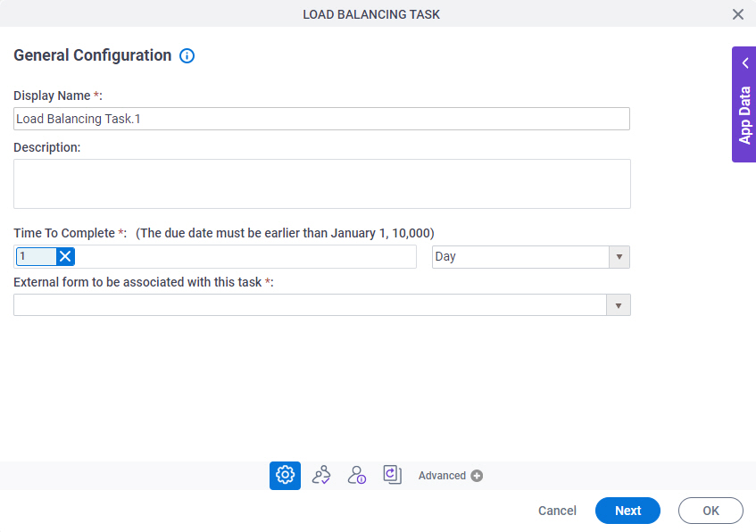
Task: Open the participants configuration icon tab
Action: click(321, 476)
